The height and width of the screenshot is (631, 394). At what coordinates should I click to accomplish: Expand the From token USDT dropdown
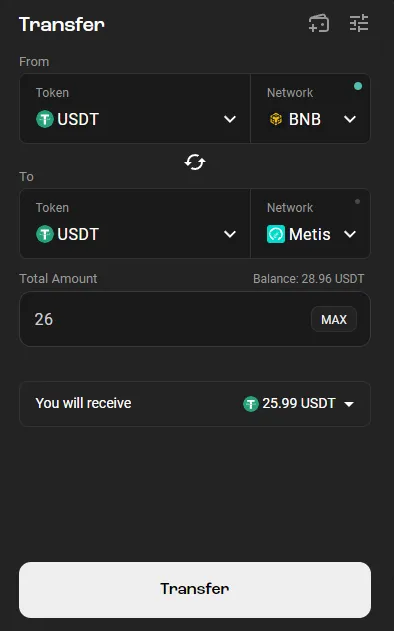point(230,119)
